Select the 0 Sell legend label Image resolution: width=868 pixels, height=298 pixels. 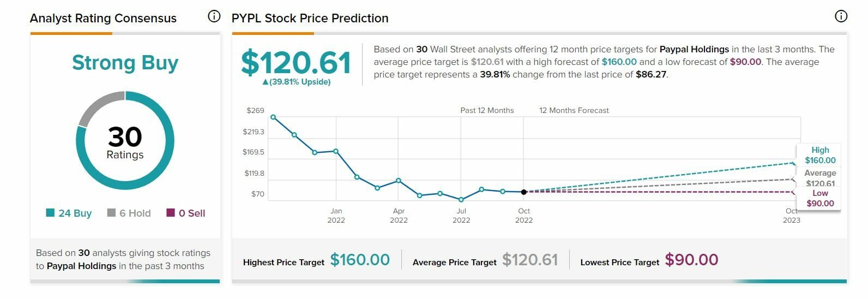pyautogui.click(x=192, y=213)
